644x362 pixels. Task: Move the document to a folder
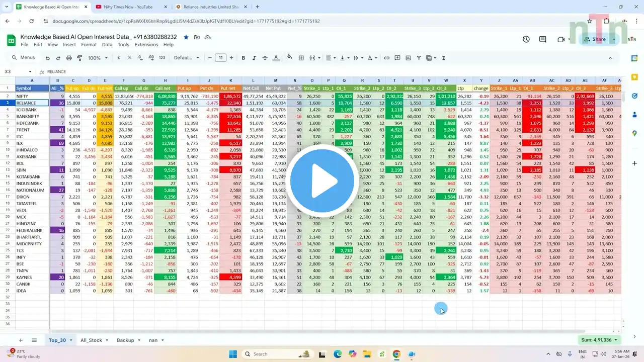point(197,37)
